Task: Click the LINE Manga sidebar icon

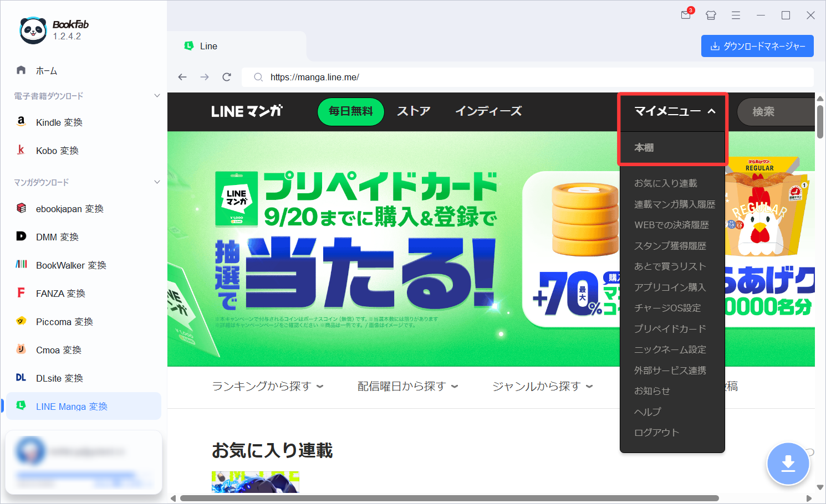Action: pos(21,405)
